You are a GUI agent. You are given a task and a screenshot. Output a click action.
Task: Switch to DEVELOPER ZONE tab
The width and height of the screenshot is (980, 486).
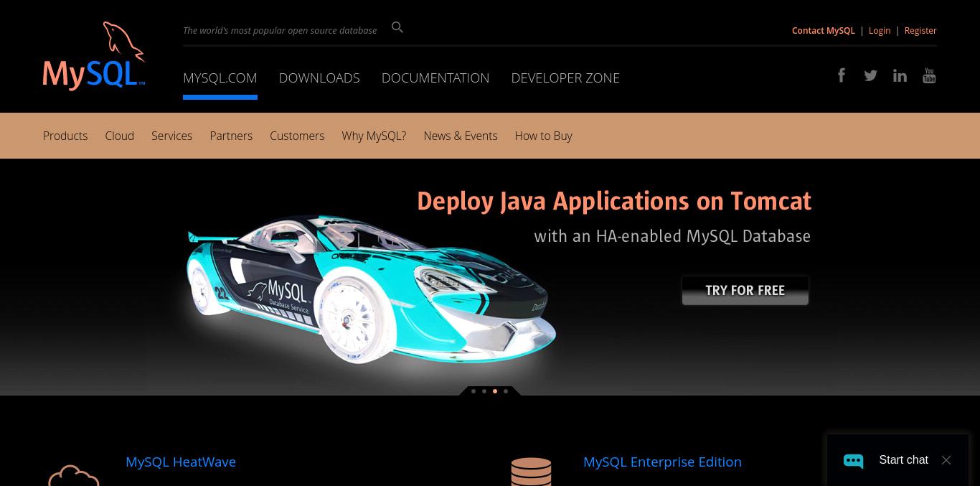tap(565, 78)
